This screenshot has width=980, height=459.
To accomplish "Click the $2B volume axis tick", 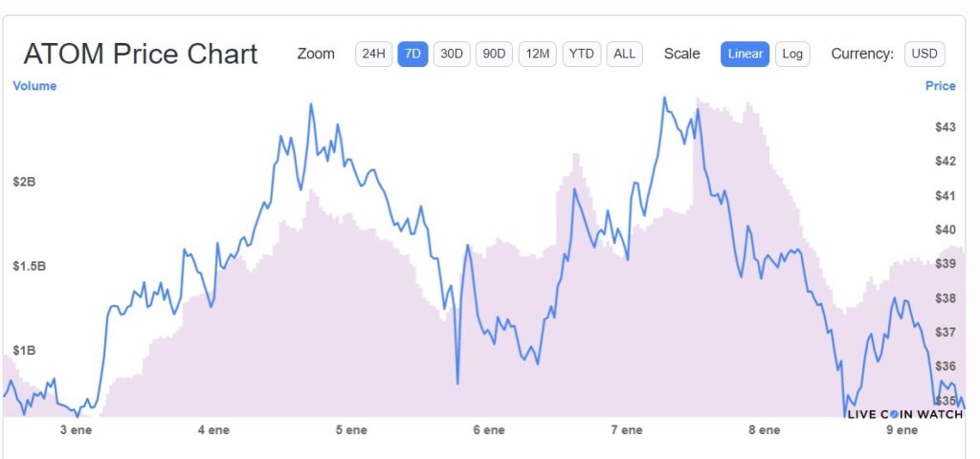I will coord(24,182).
